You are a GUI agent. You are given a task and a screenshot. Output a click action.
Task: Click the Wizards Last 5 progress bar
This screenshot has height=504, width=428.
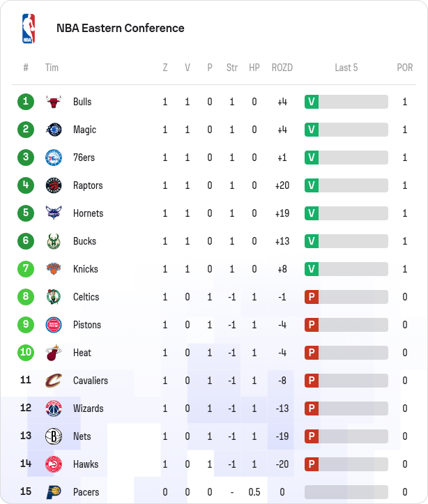[353, 408]
